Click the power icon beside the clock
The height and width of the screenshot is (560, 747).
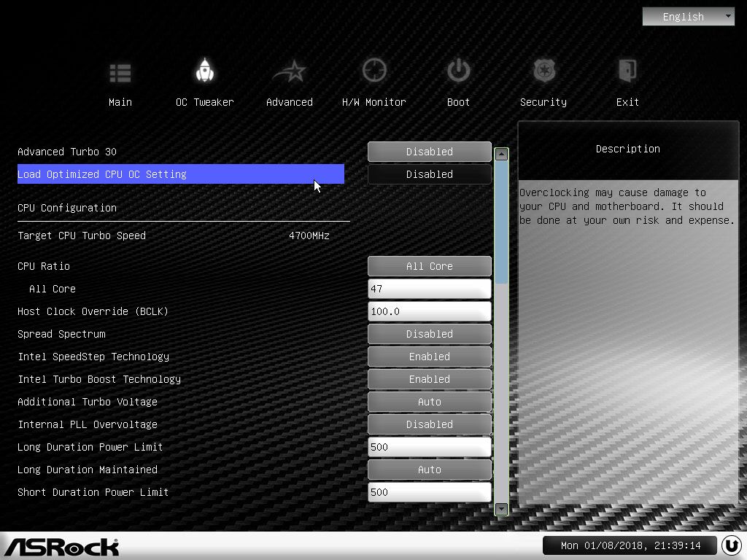(x=732, y=545)
